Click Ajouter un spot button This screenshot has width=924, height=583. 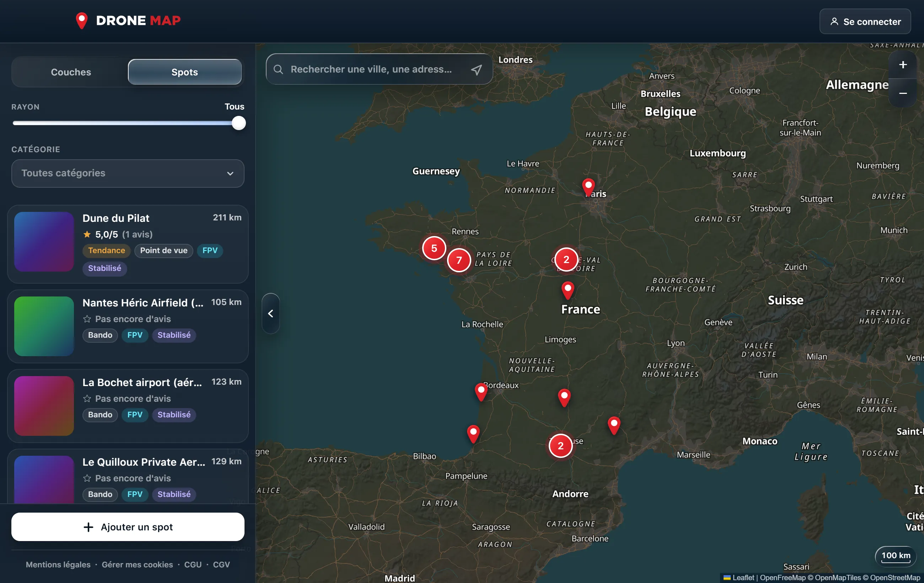pyautogui.click(x=128, y=527)
